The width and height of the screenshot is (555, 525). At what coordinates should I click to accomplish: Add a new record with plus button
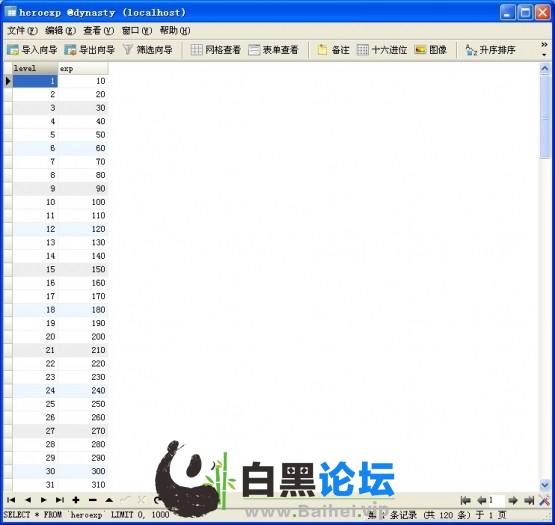pyautogui.click(x=76, y=500)
